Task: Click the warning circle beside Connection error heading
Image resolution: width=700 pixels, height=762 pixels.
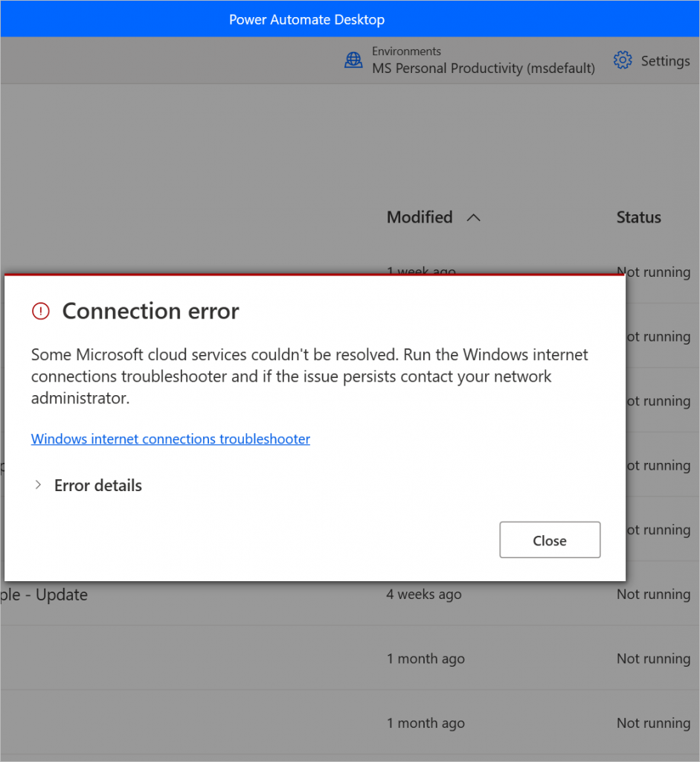Action: [40, 311]
